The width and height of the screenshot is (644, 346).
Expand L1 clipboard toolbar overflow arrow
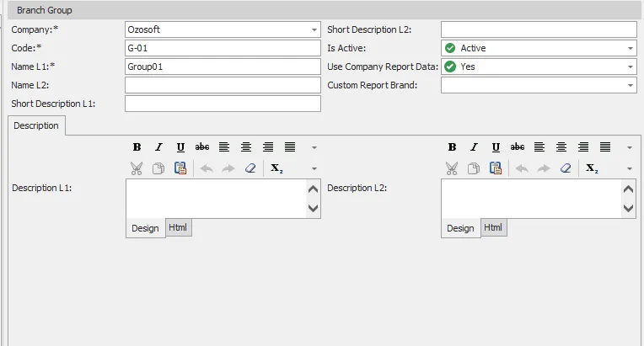pyautogui.click(x=314, y=168)
